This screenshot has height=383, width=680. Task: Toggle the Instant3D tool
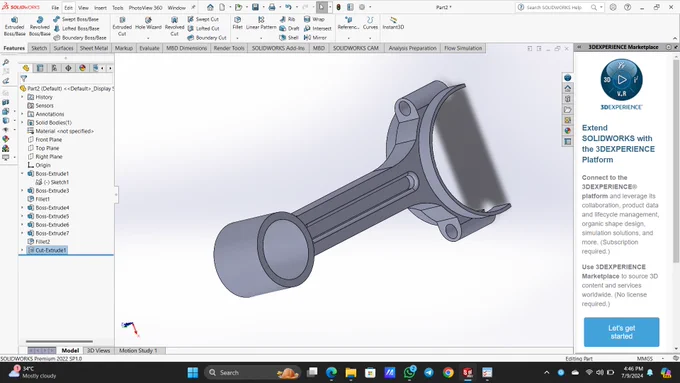pos(393,23)
